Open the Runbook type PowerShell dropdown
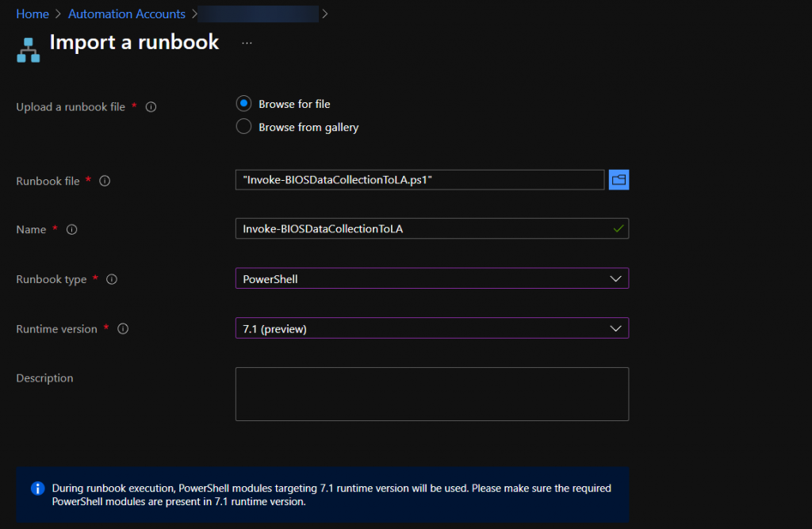The image size is (812, 529). [x=432, y=278]
